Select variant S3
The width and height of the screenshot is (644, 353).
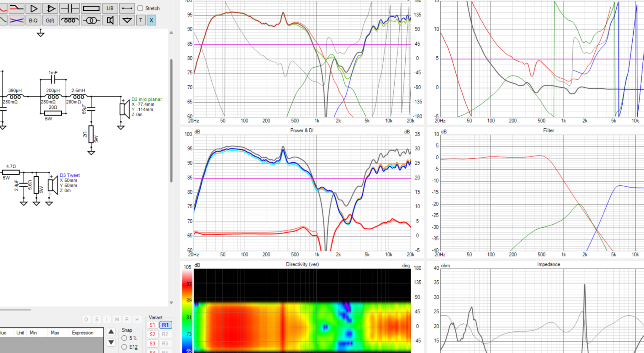[x=153, y=344]
